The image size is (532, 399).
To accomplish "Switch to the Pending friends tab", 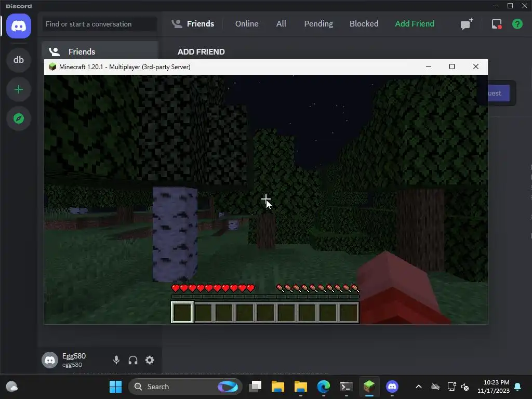I will click(318, 24).
